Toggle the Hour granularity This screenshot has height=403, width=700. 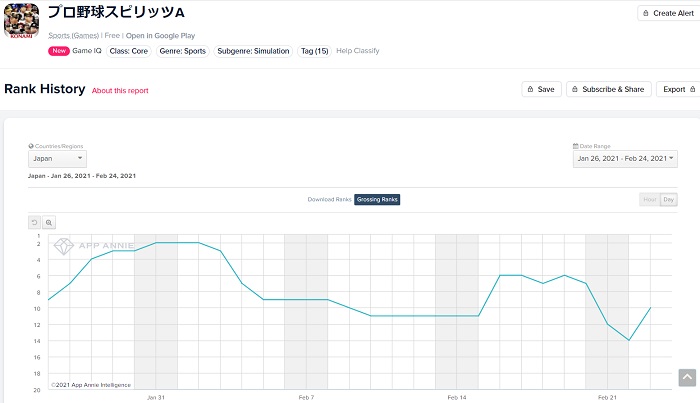pyautogui.click(x=650, y=199)
